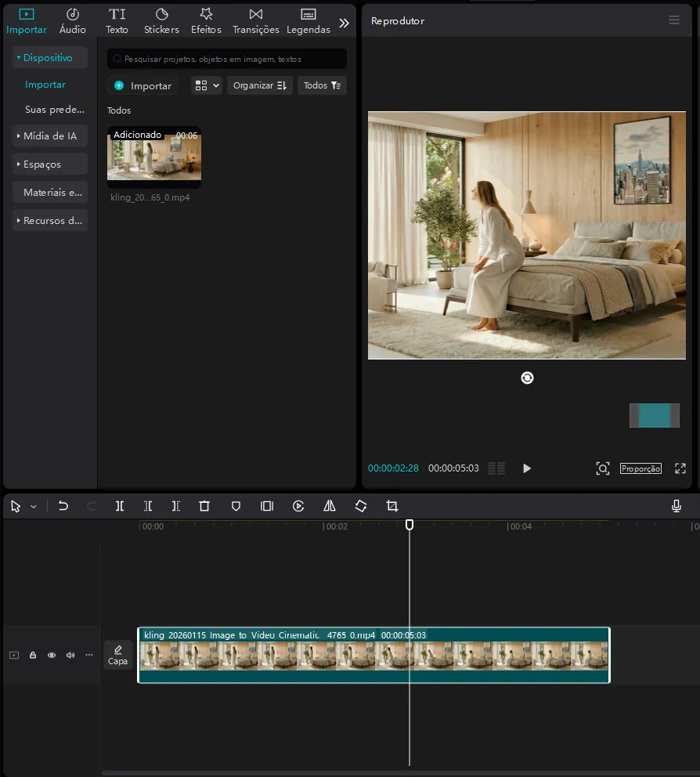Toggle track visibility eye icon

pos(52,655)
